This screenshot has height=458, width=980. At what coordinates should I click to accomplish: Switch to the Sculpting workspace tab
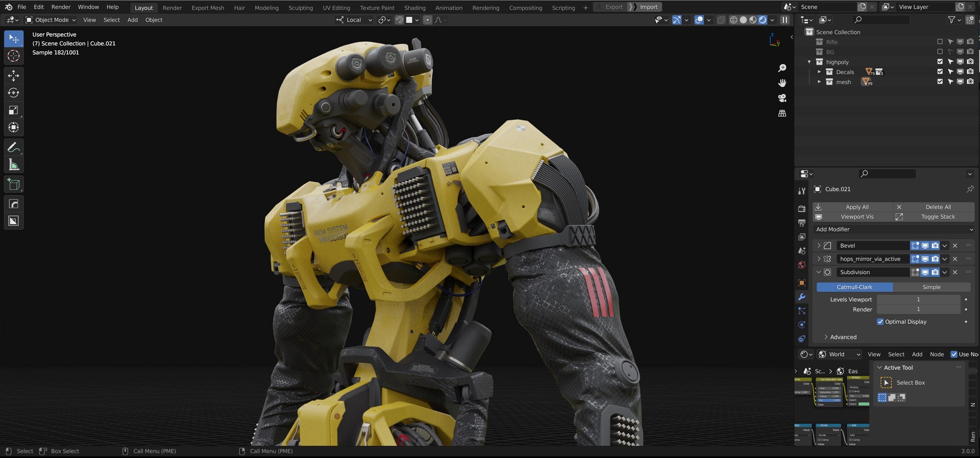(301, 8)
